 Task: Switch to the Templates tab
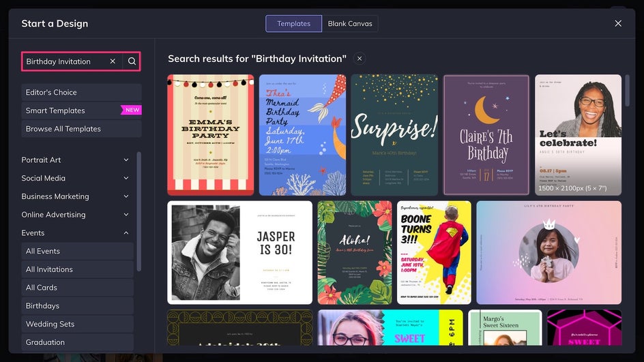[293, 23]
